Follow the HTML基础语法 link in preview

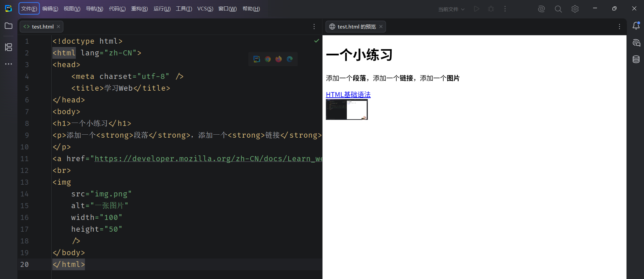(348, 95)
